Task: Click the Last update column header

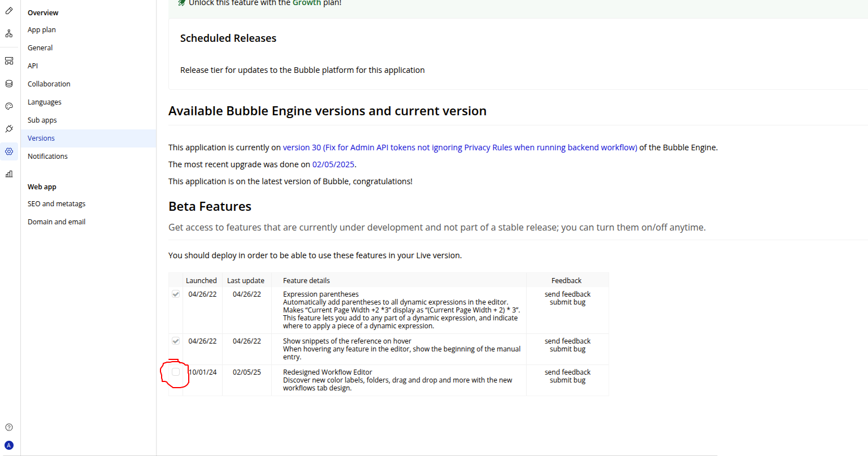Action: [x=246, y=281]
